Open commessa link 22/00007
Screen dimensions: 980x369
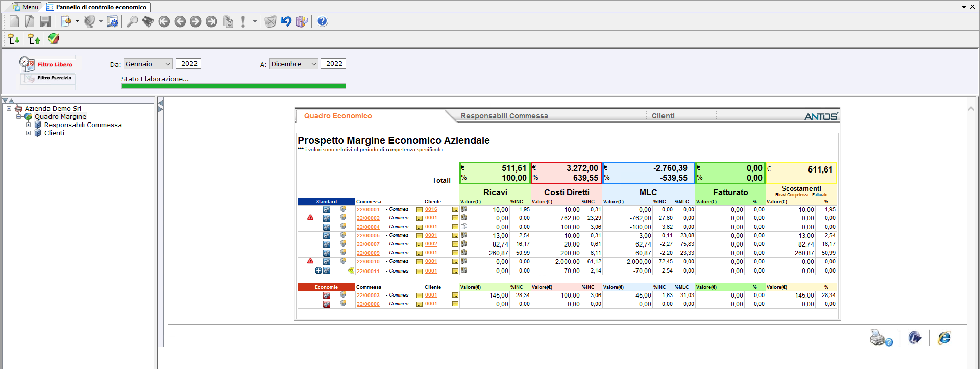click(x=368, y=244)
